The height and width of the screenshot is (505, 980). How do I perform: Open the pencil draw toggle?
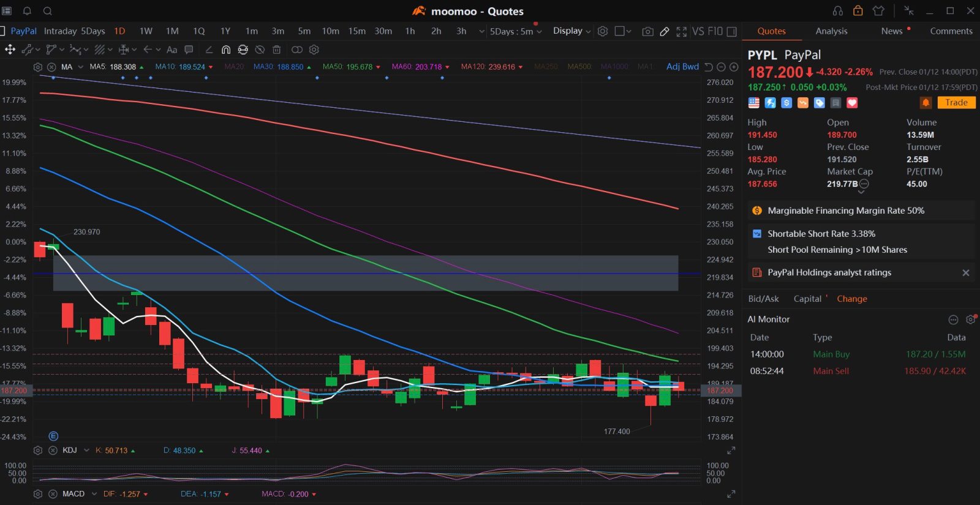(x=665, y=31)
